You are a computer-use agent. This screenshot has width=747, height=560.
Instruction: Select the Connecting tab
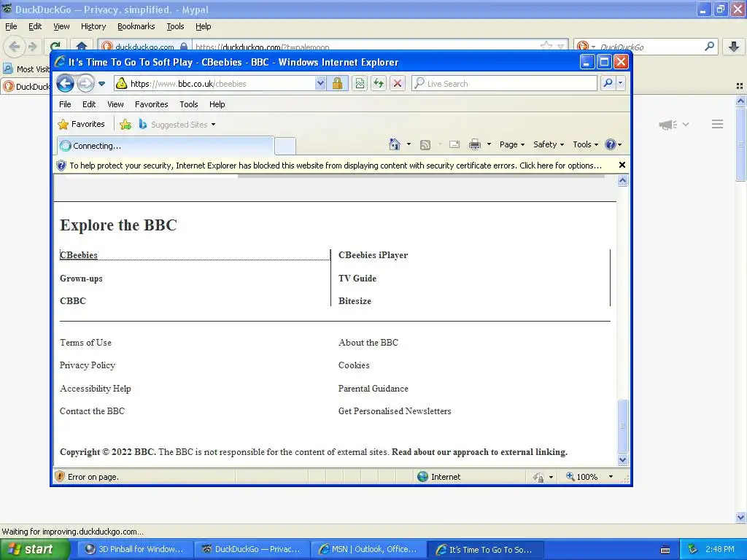pyautogui.click(x=166, y=146)
